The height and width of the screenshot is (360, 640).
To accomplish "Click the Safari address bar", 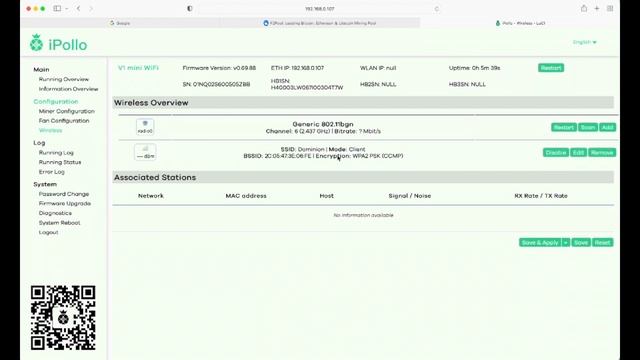I will pos(320,9).
